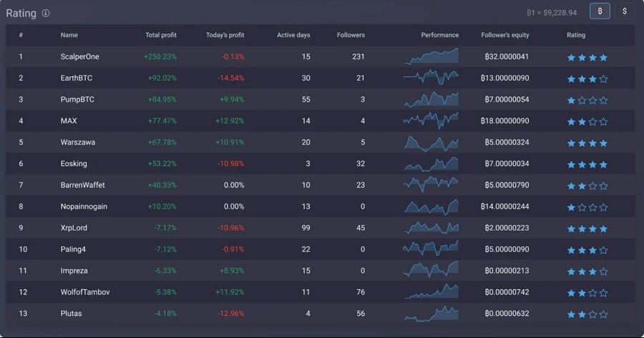
Task: Sort by Active days header
Action: pyautogui.click(x=293, y=35)
